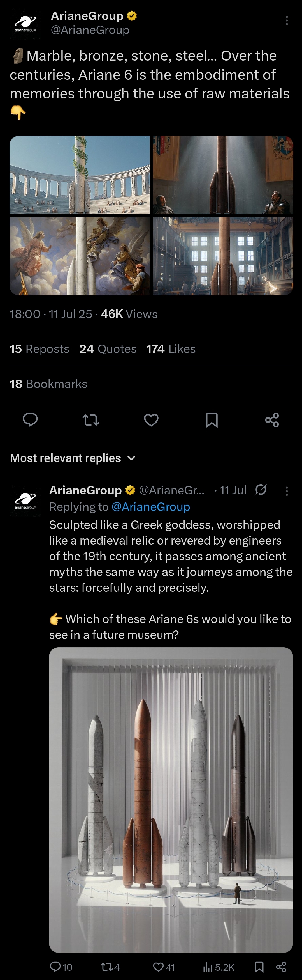This screenshot has height=980, width=302.
Task: Reply to the main ArianeGroup post
Action: pyautogui.click(x=30, y=420)
